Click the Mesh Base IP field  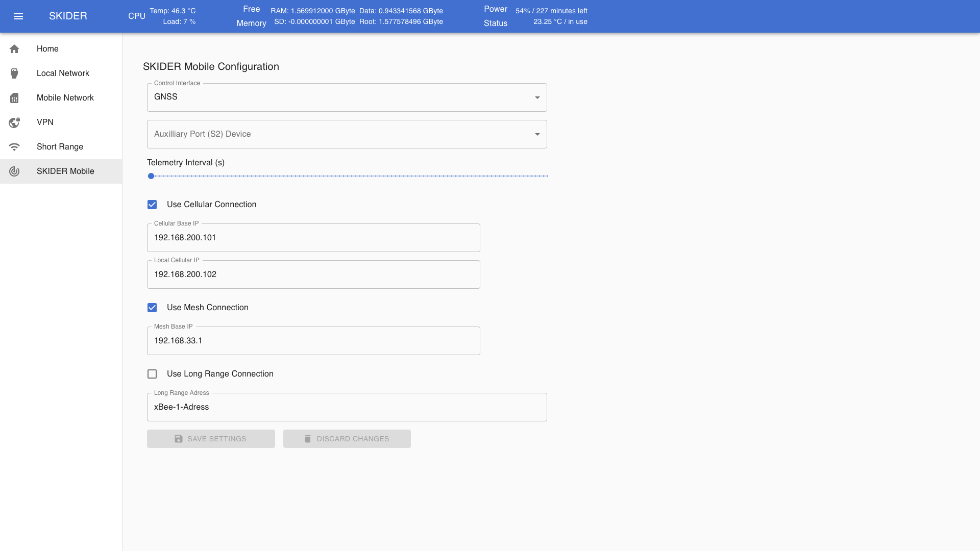point(313,341)
